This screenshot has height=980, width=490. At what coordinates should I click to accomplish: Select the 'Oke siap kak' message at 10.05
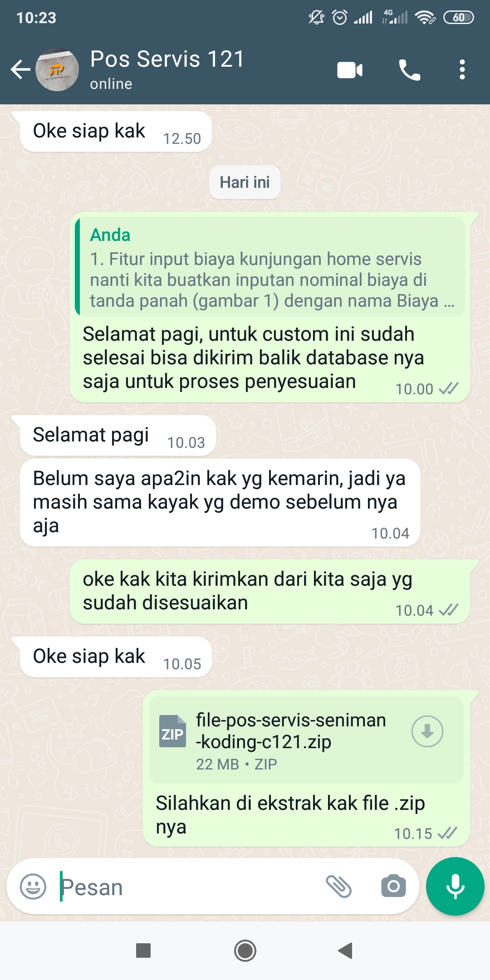pos(116,657)
